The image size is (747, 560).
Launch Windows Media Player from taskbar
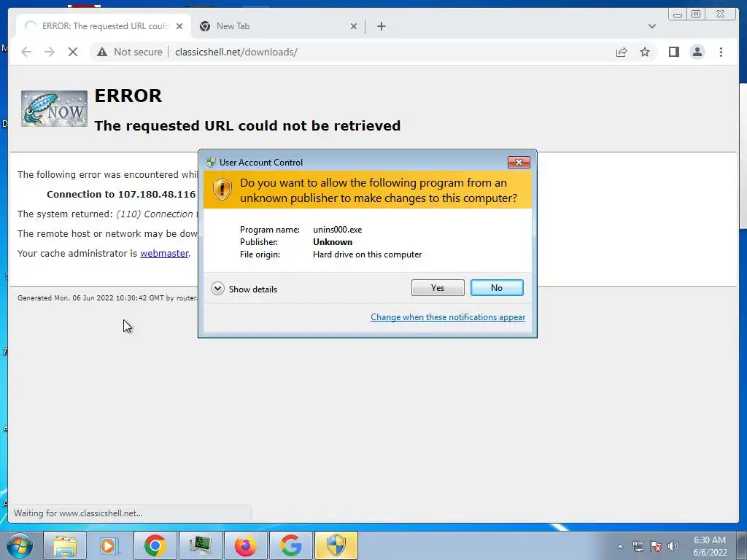pos(109,545)
